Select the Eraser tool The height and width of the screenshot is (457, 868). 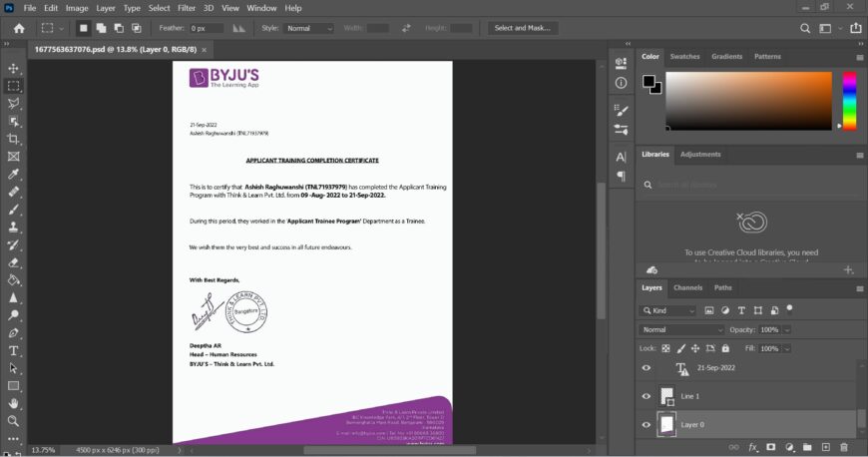coord(13,262)
